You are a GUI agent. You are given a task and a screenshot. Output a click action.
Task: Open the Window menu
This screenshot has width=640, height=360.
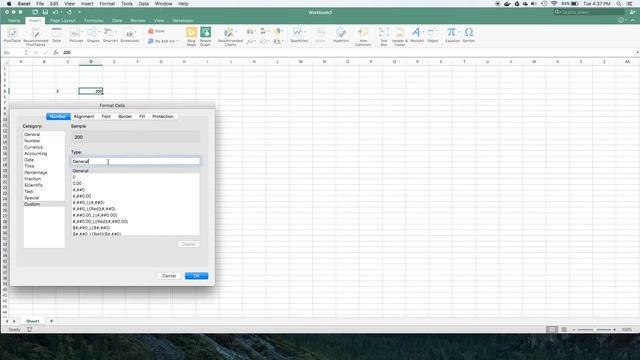coord(163,4)
